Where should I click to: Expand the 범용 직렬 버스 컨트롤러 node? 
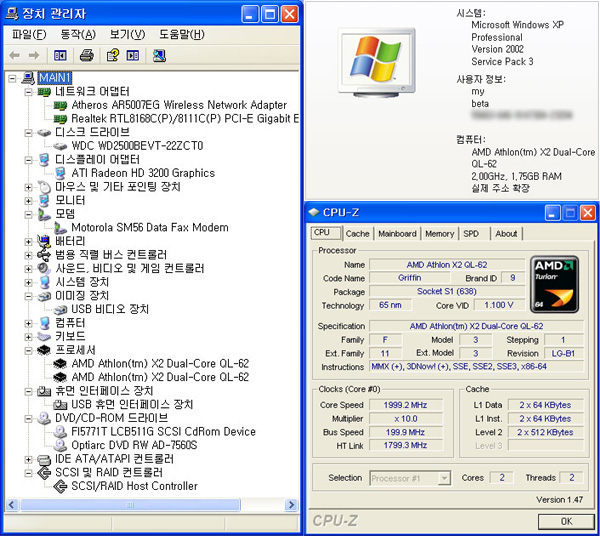point(28,255)
